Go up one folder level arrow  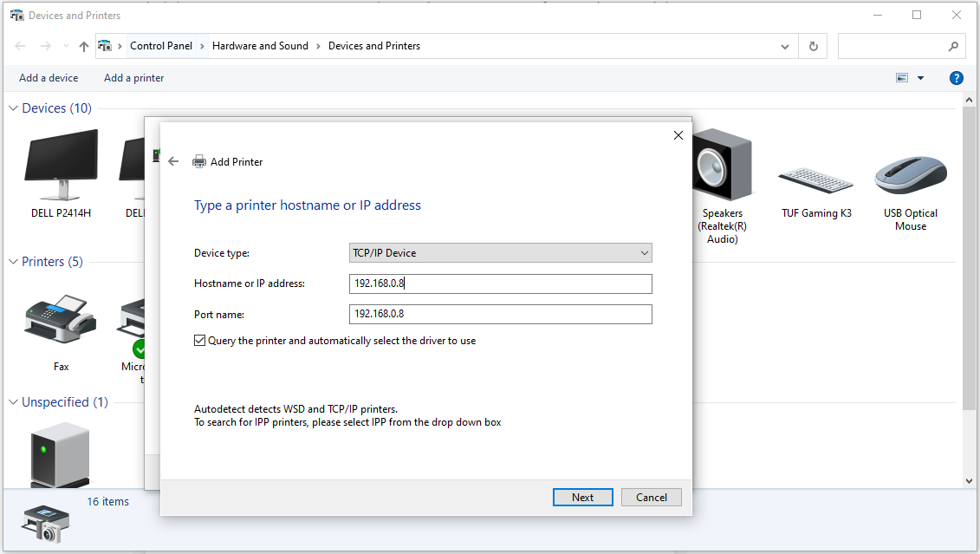pos(84,46)
